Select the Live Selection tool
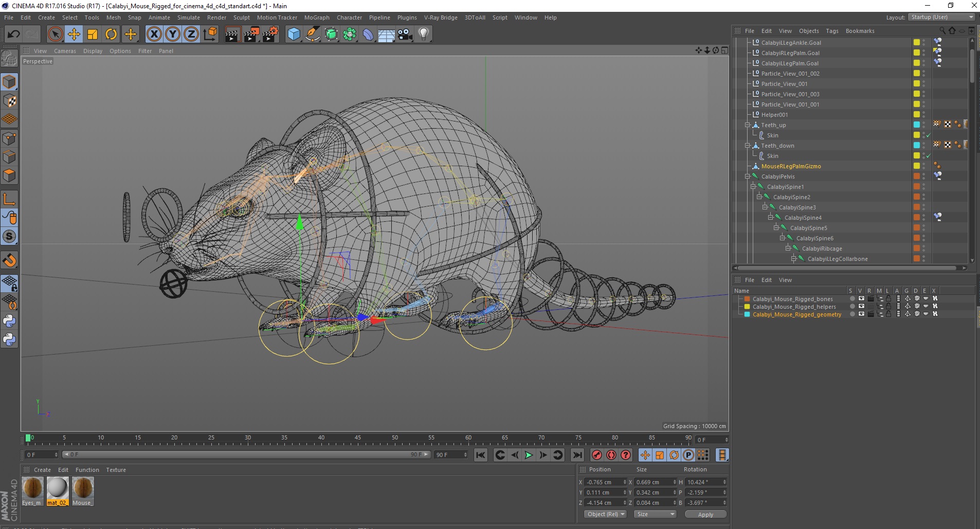The width and height of the screenshot is (980, 529). (55, 34)
